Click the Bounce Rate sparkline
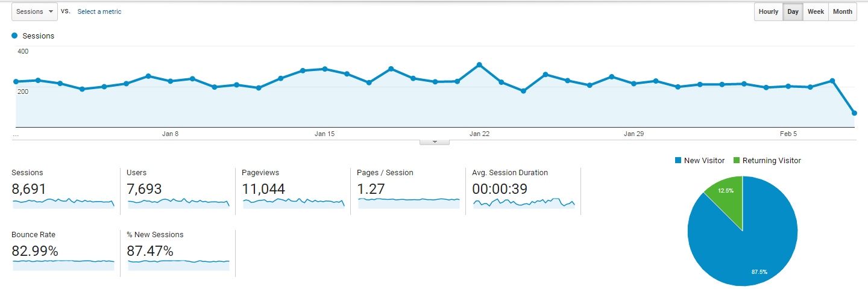Viewport: 868px width, 298px height. click(x=63, y=264)
